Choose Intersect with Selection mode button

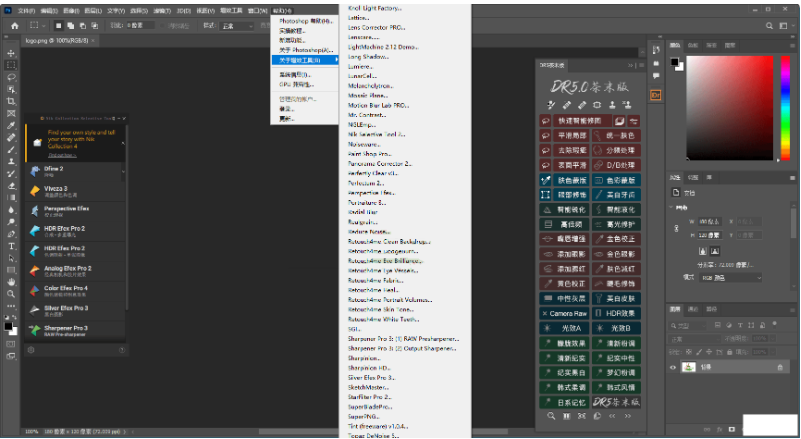click(95, 26)
